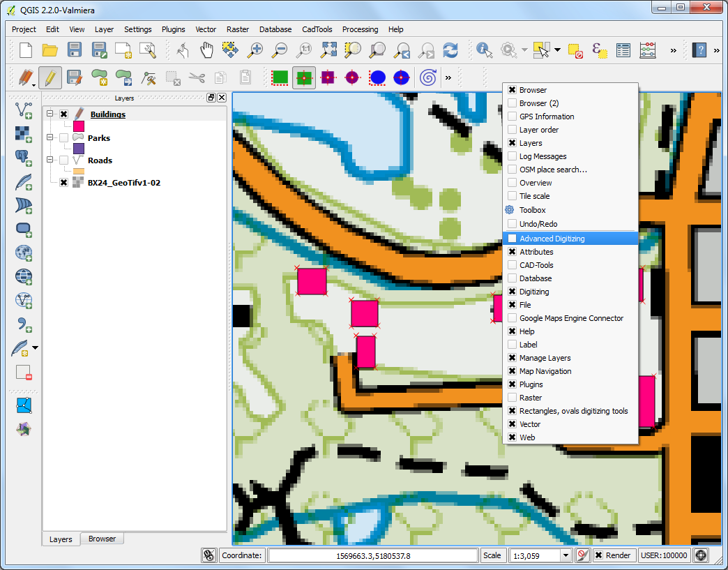Open the Scale combo box dropdown
Screen dimensions: 728x570
click(566, 555)
